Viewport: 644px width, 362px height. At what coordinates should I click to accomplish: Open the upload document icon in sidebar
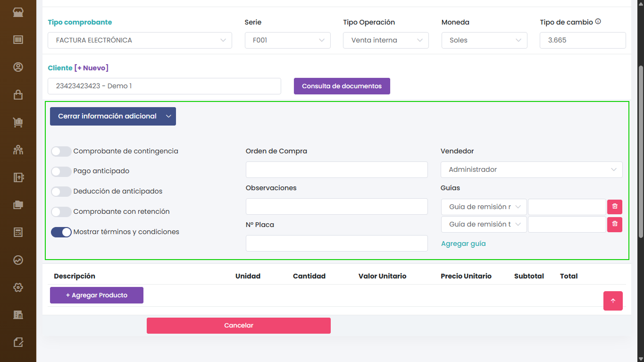18,177
